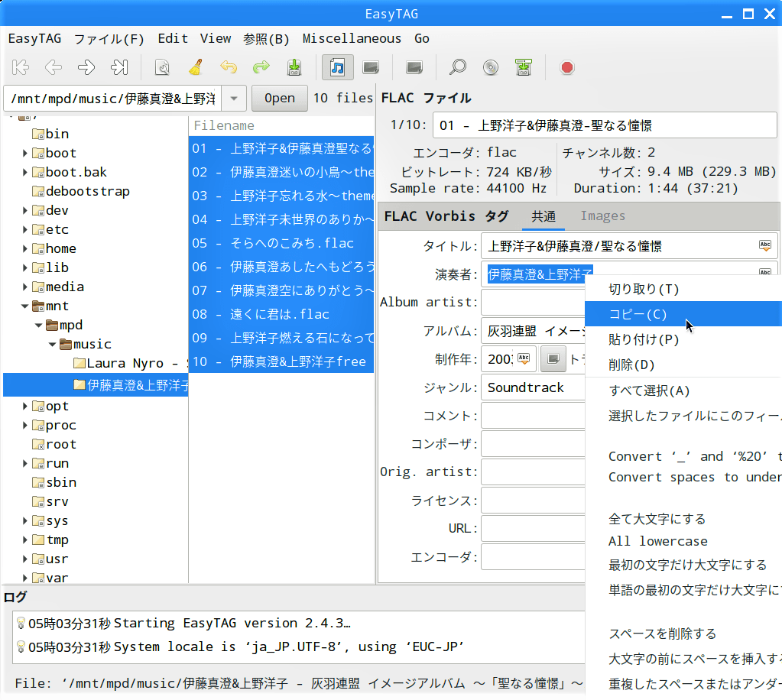782x700 pixels.
Task: Open the CD database search disc icon
Action: 491,67
